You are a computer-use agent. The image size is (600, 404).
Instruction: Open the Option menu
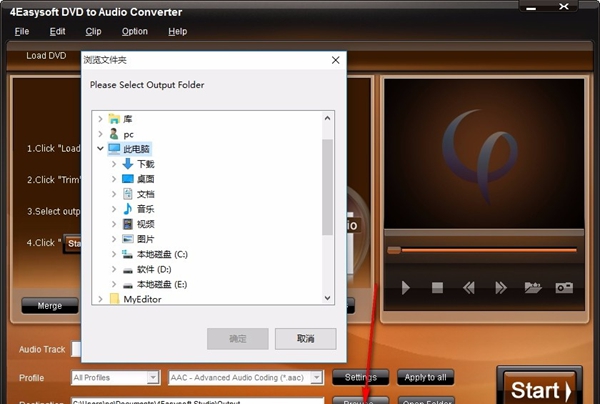pos(135,31)
